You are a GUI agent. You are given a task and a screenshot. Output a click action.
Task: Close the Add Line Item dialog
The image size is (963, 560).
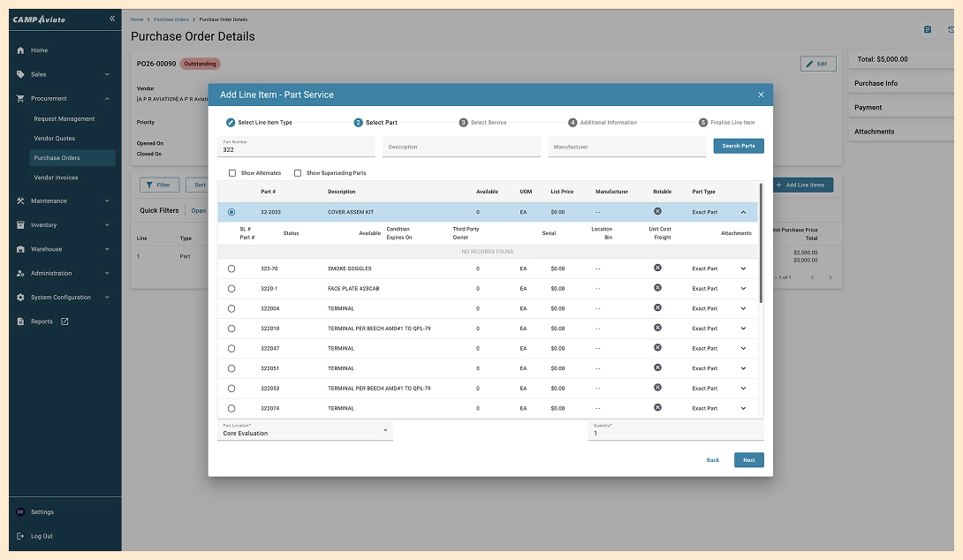point(761,95)
